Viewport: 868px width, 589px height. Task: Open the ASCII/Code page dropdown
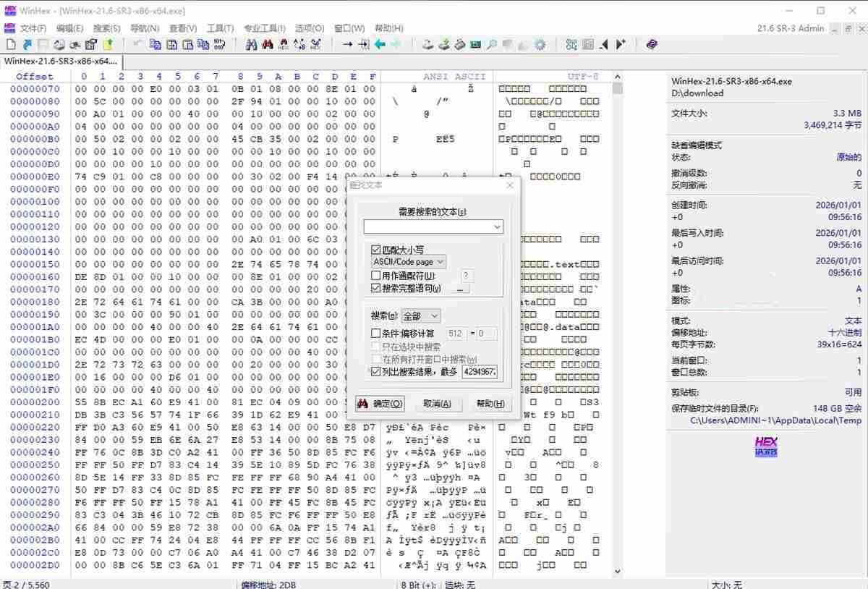409,262
